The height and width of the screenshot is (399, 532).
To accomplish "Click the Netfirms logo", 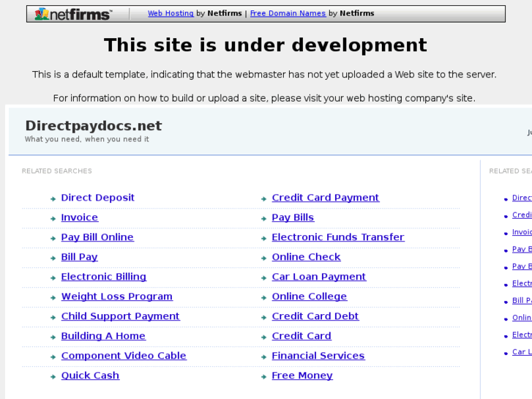I will click(73, 14).
